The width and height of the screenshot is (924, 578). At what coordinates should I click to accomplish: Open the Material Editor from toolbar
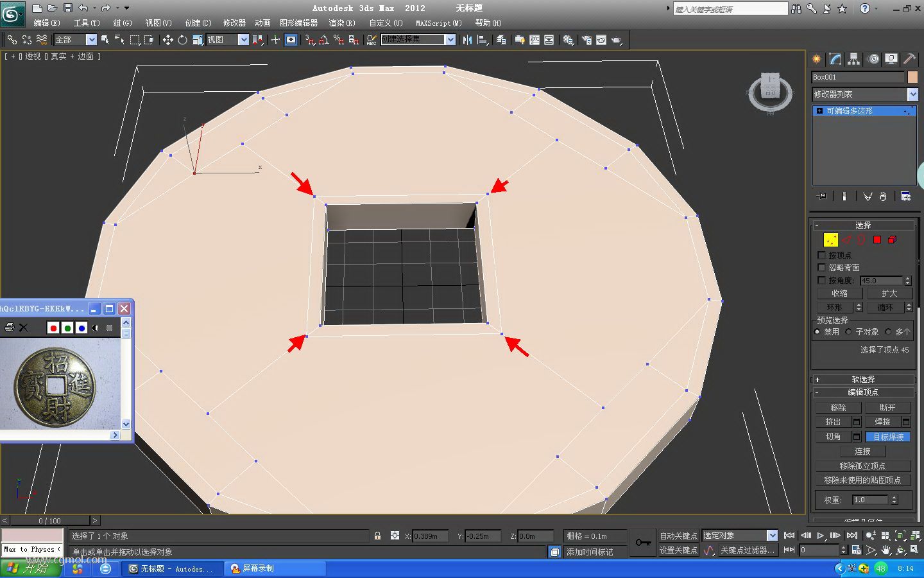click(568, 40)
